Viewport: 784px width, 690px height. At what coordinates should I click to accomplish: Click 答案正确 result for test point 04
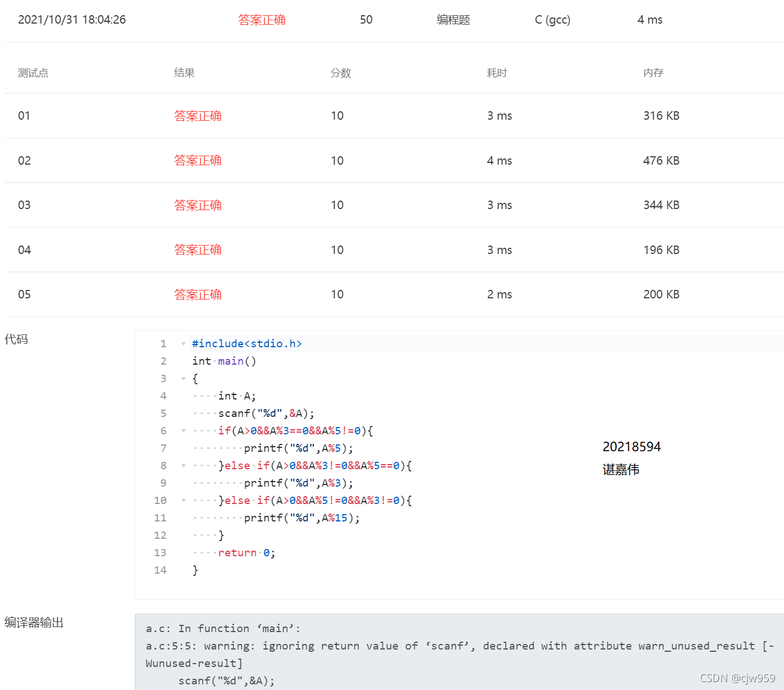tap(198, 250)
